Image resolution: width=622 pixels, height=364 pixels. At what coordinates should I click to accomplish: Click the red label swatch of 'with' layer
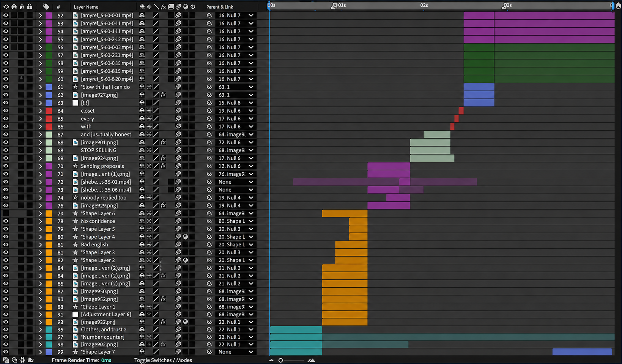[x=49, y=126]
